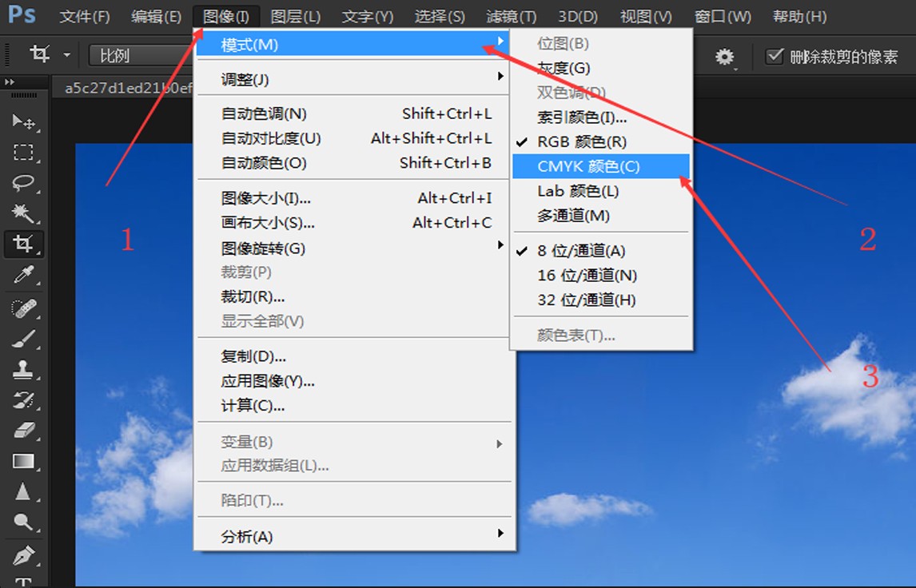Click the crop settings gear icon
The height and width of the screenshot is (588, 916).
[x=724, y=57]
